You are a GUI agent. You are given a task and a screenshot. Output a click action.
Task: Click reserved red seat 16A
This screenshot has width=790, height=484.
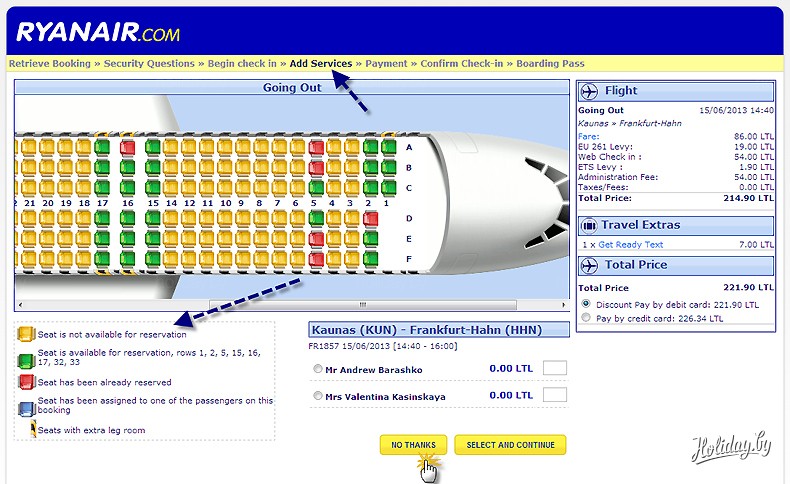point(127,147)
